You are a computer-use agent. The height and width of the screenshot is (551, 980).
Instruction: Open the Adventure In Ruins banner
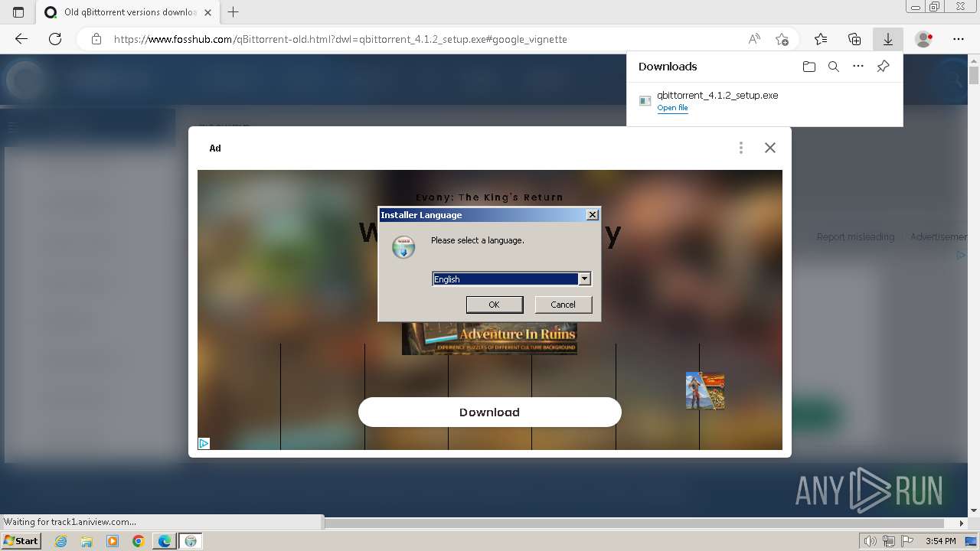pos(489,338)
